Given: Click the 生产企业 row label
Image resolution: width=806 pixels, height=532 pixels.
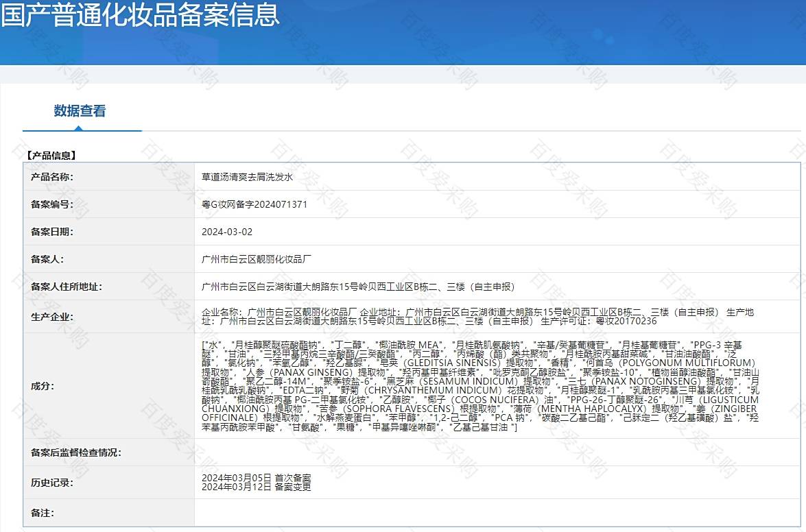Looking at the screenshot, I should coord(52,317).
